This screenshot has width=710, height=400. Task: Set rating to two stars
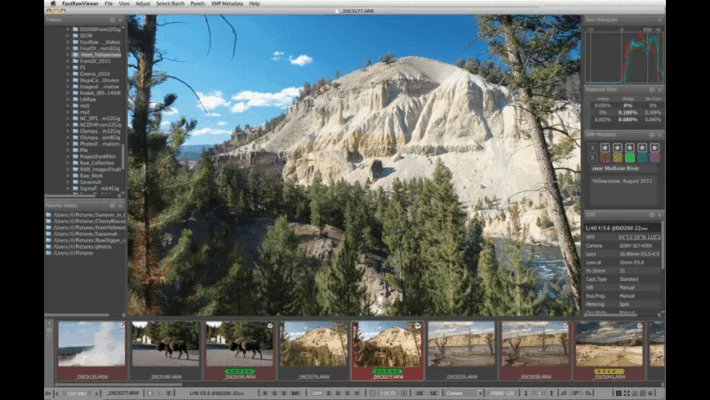click(x=617, y=148)
